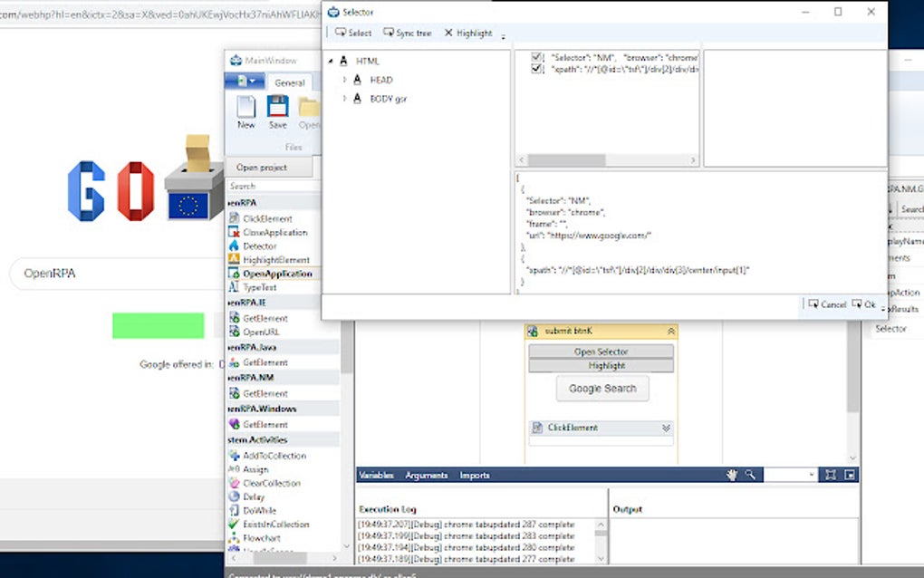Uncheck the xpath checkbox in Selector window

pyautogui.click(x=535, y=68)
